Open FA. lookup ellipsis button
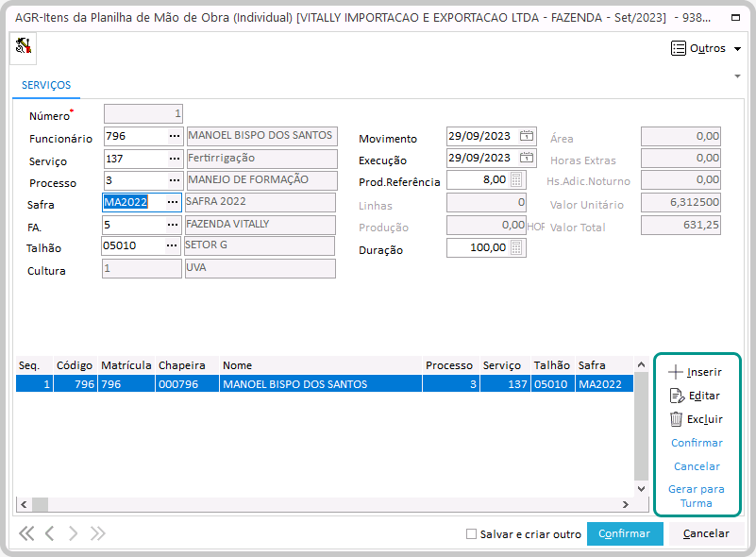 click(x=173, y=225)
